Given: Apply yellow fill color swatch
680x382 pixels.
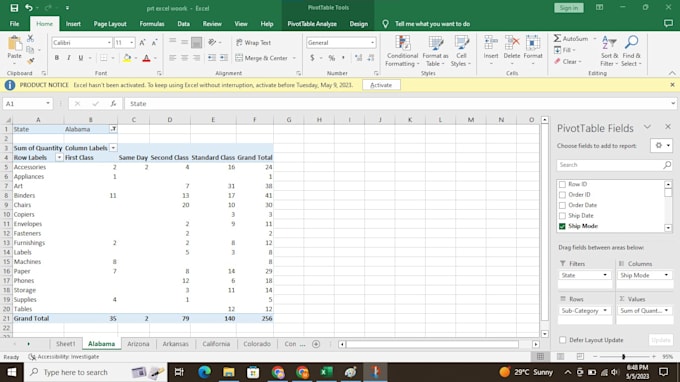Looking at the screenshot, I should coord(127,58).
